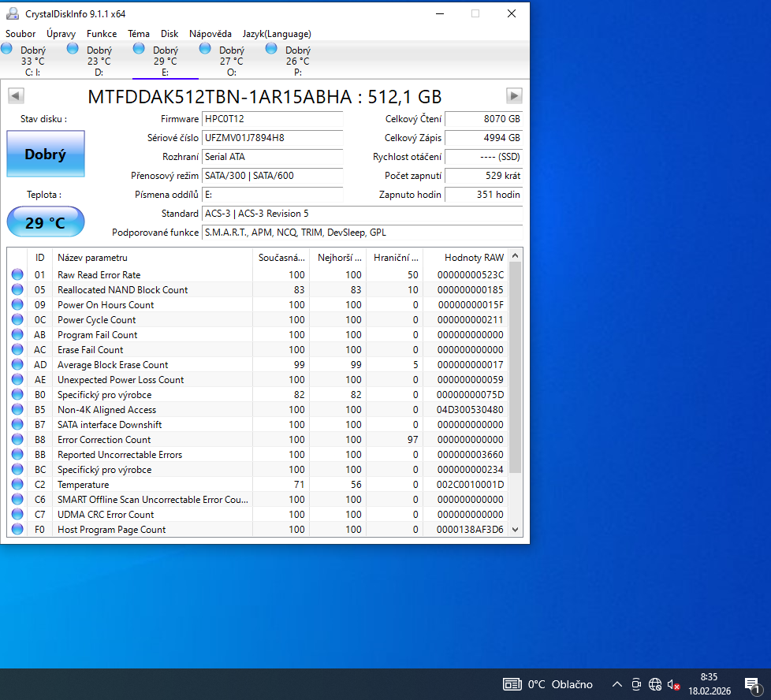This screenshot has width=771, height=700.
Task: Select the D: disk status orb
Action: coord(73,49)
